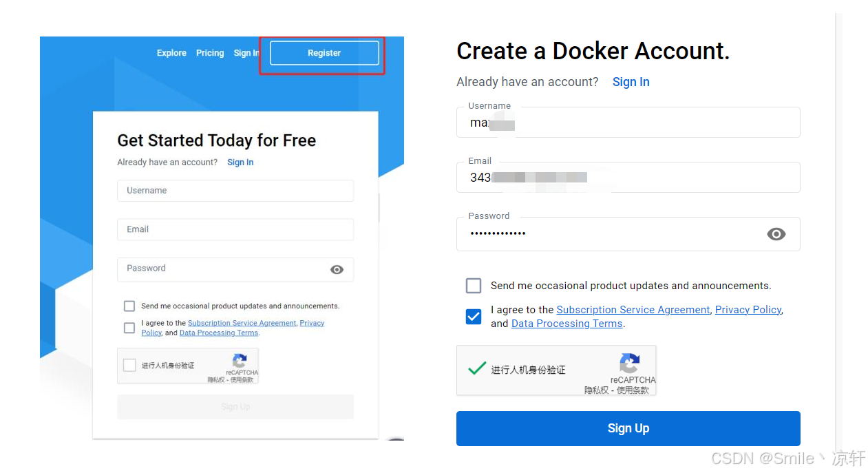This screenshot has width=868, height=473.
Task: Open Subscription Service Agreement link in Get Started form
Action: 242,323
